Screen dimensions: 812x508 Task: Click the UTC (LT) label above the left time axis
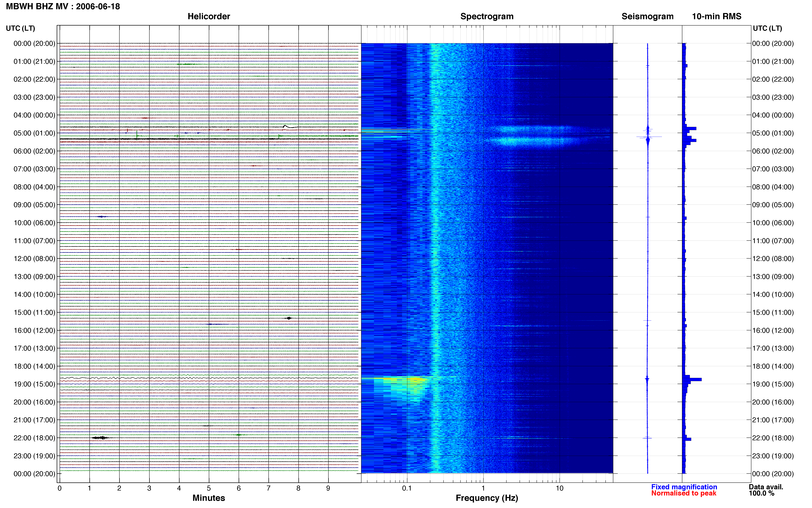[x=20, y=28]
